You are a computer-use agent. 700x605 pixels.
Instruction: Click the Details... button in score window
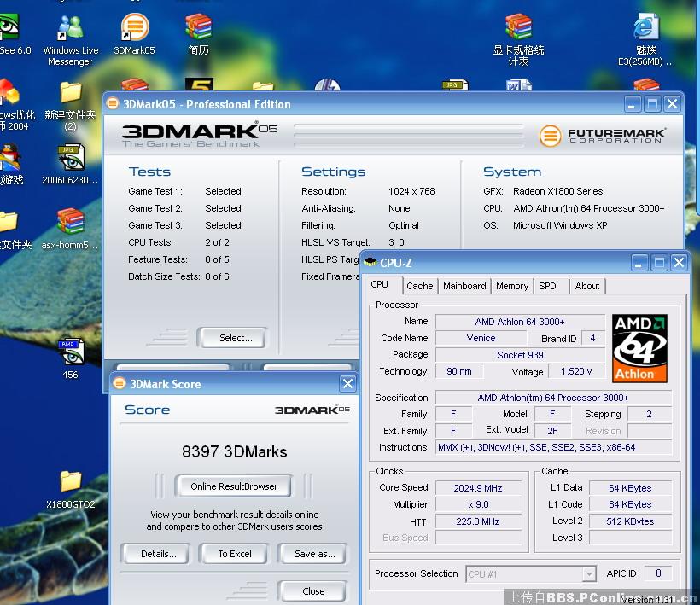[x=159, y=554]
